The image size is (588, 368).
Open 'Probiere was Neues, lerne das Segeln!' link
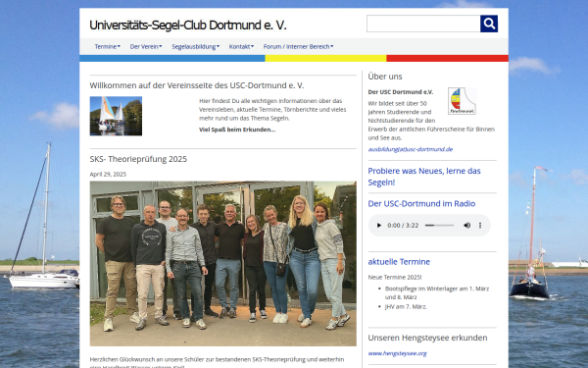tap(424, 177)
